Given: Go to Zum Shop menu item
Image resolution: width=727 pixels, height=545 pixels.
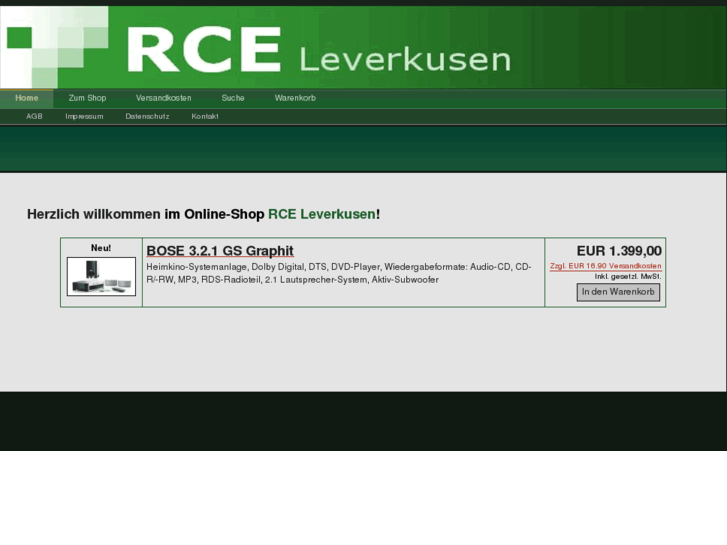Looking at the screenshot, I should click(x=87, y=98).
